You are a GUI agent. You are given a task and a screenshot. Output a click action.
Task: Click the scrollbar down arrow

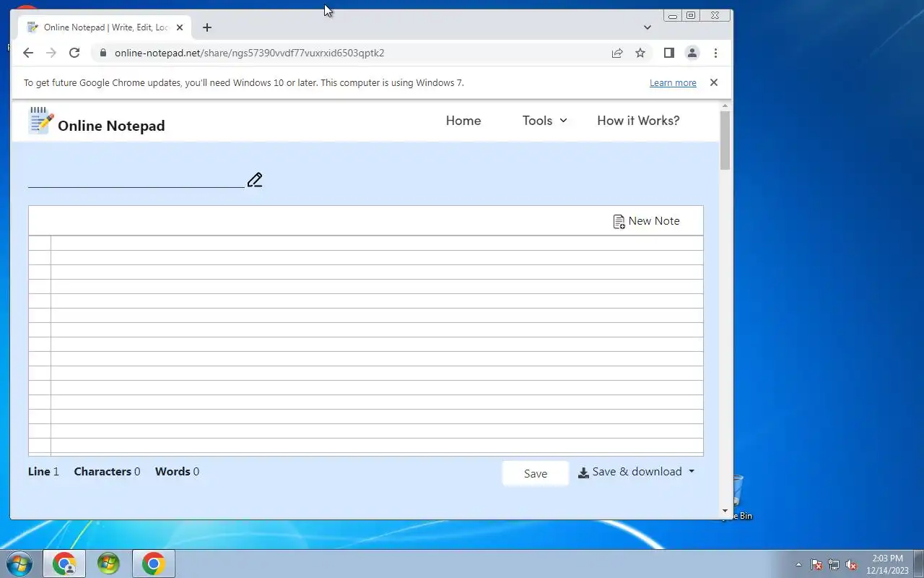tap(725, 512)
